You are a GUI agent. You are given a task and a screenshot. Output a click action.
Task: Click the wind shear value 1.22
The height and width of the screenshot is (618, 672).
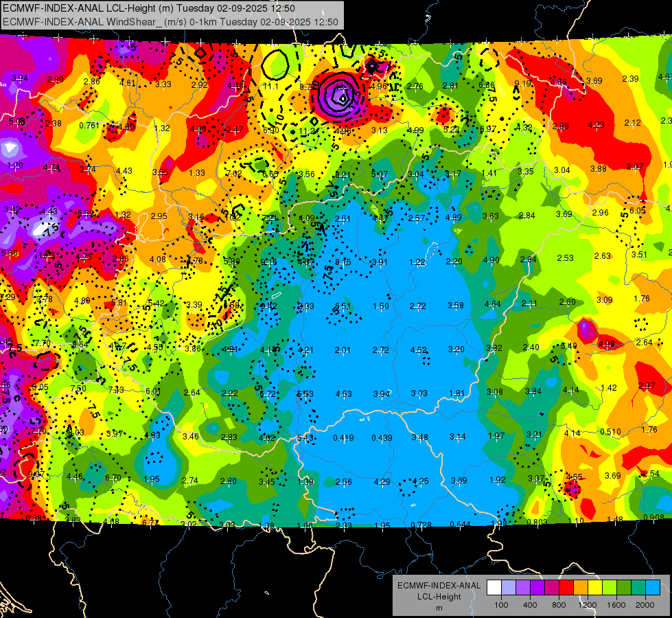417,262
